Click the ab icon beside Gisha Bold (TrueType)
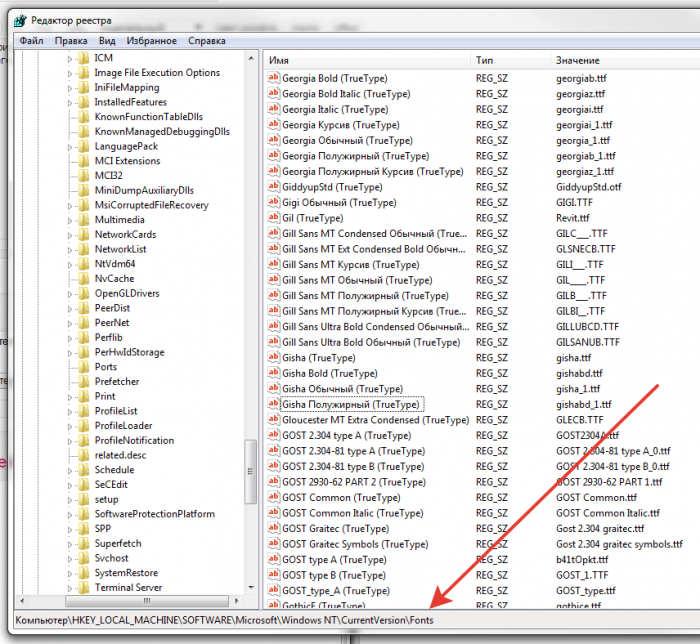 click(x=273, y=373)
